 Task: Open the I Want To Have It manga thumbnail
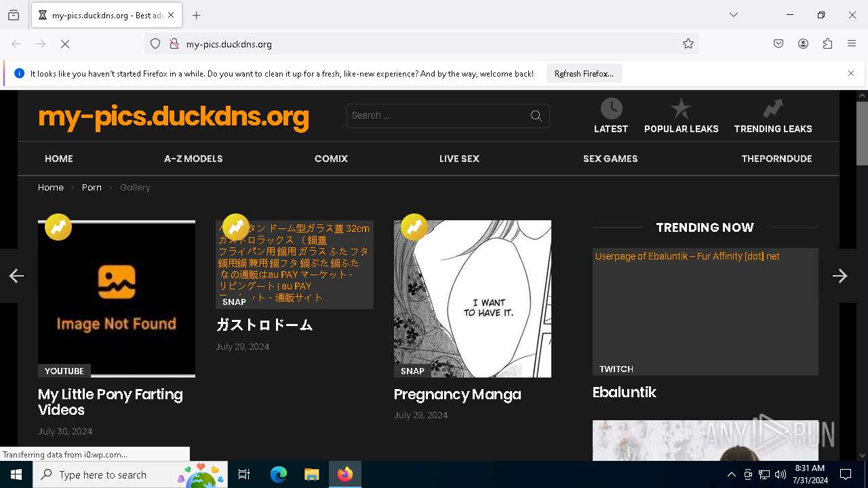pos(473,298)
